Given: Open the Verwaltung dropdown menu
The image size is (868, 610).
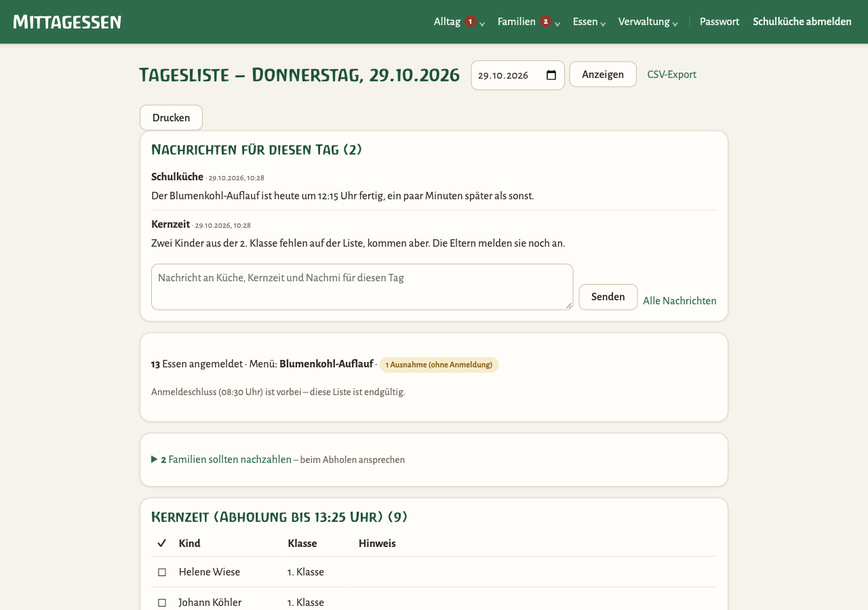Looking at the screenshot, I should point(648,22).
